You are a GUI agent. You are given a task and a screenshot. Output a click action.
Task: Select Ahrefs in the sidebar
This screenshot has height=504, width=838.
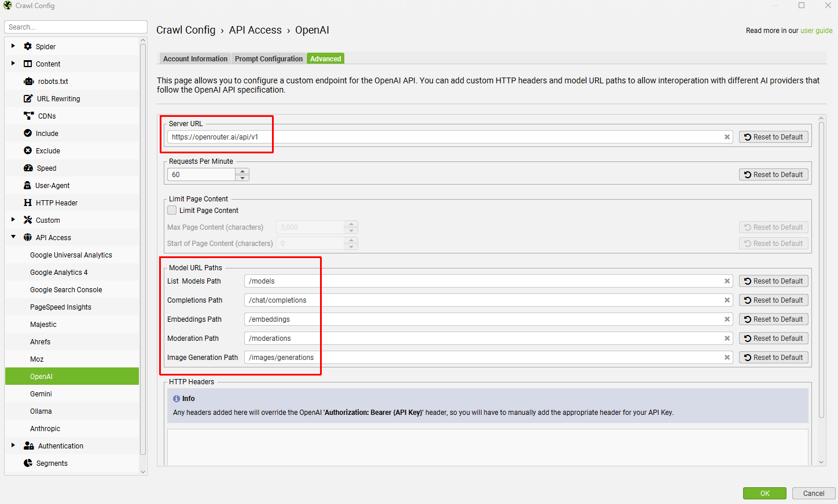[72, 341]
